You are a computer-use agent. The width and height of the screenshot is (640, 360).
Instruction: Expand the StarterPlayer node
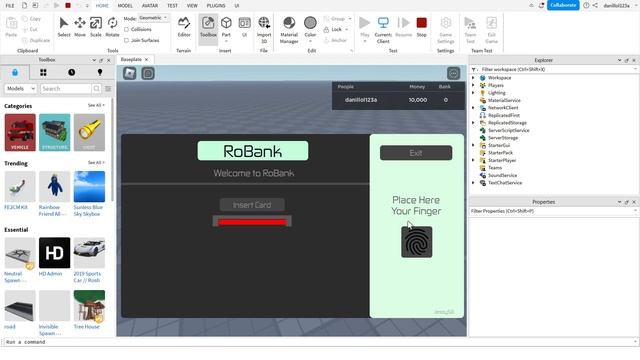pos(473,160)
